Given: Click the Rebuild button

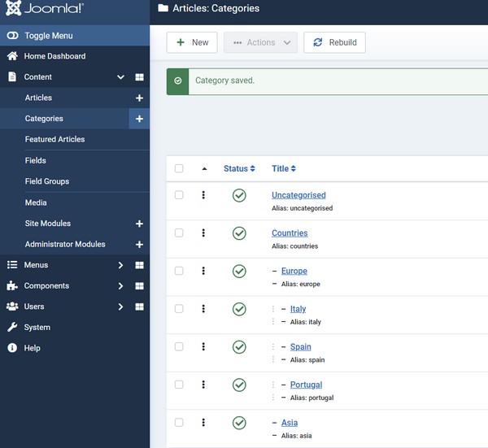Looking at the screenshot, I should coord(334,42).
